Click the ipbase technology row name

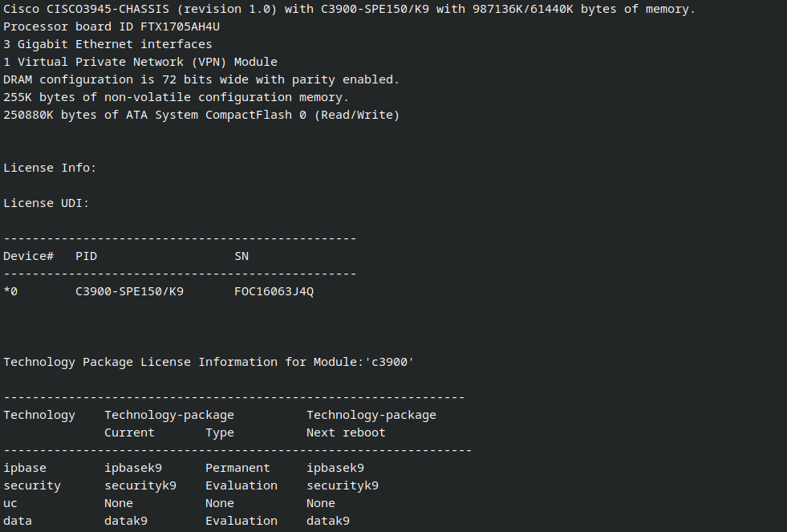[25, 468]
